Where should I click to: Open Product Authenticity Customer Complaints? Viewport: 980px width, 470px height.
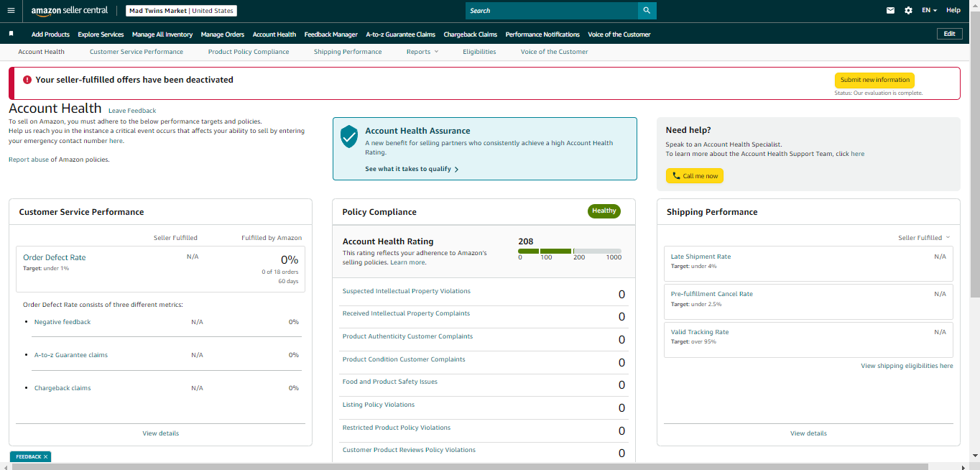pyautogui.click(x=407, y=336)
